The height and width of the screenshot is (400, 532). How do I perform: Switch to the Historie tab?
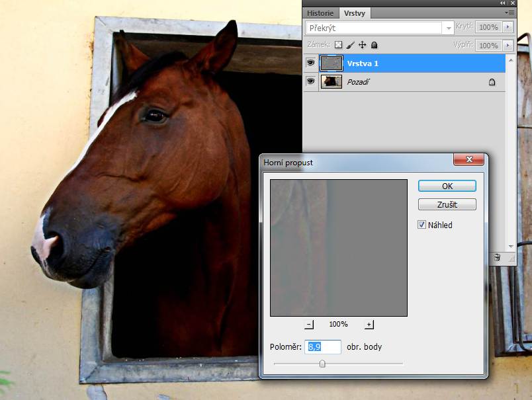click(x=321, y=13)
